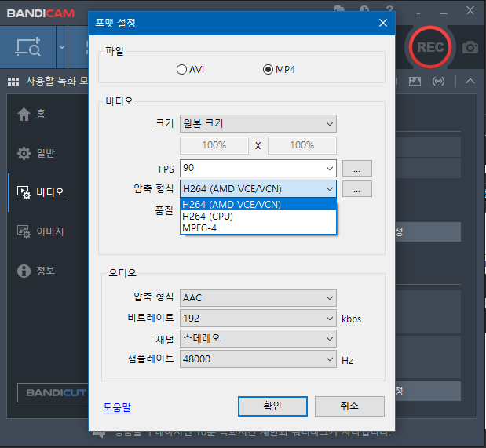Open the sample rate dropdown showing 48000
The width and height of the screenshot is (486, 448).
258,359
